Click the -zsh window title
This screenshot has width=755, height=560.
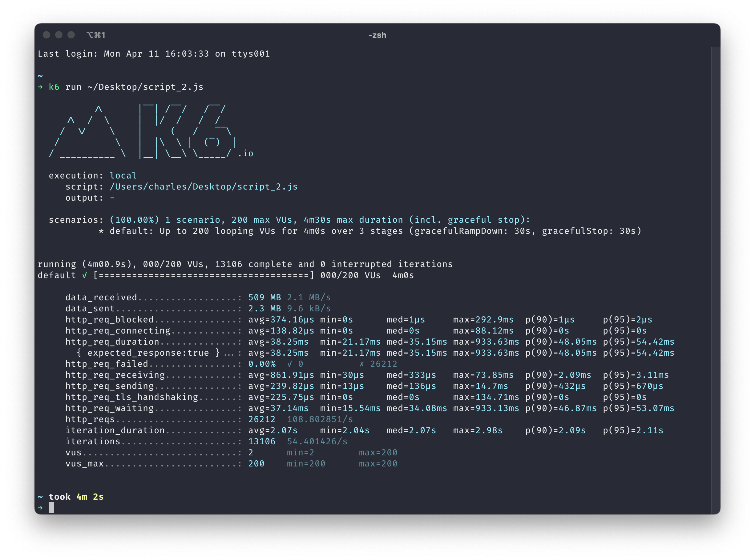(x=377, y=35)
